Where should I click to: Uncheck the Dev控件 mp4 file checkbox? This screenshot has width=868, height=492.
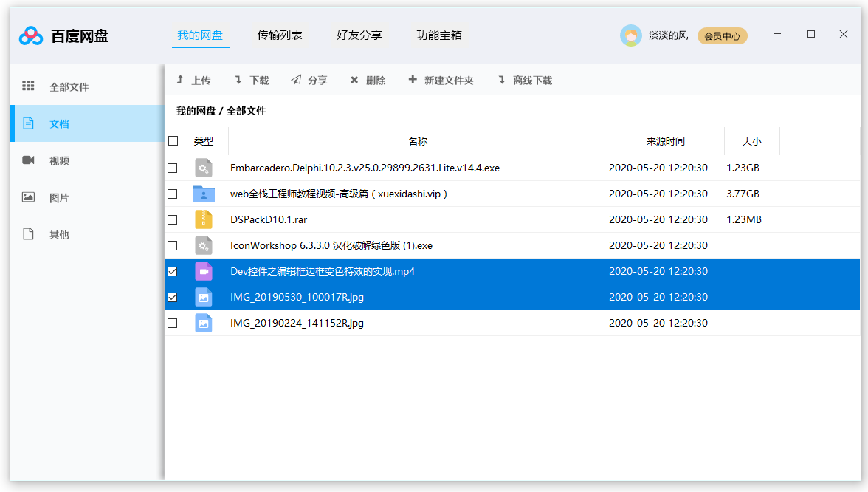(x=173, y=272)
